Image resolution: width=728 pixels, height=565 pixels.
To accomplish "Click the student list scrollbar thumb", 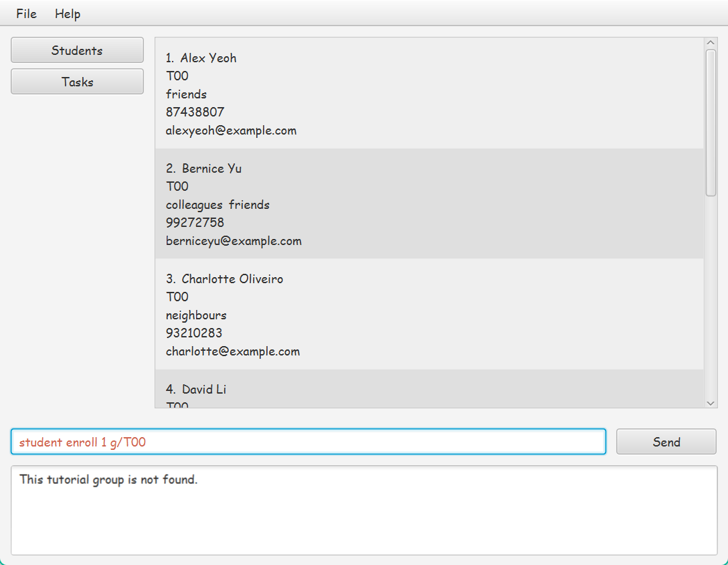I will point(711,123).
